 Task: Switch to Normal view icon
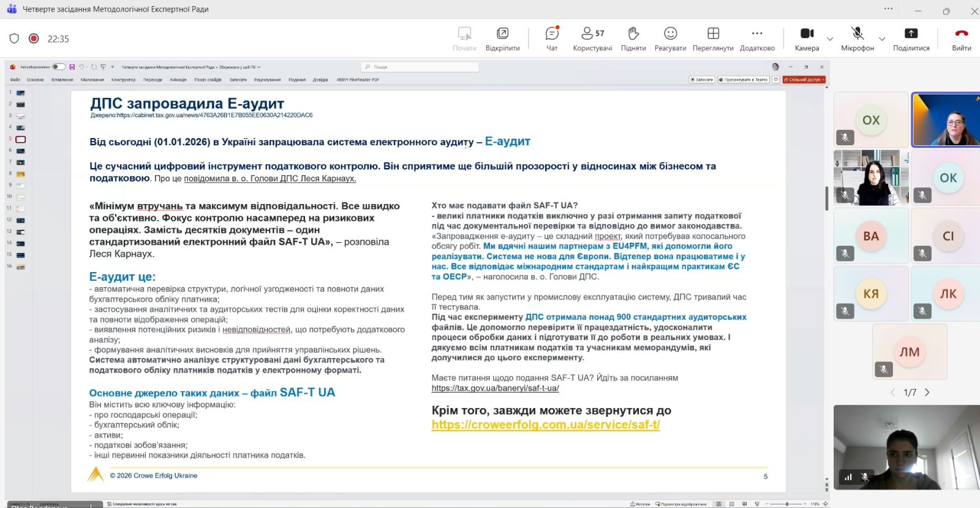click(x=720, y=504)
